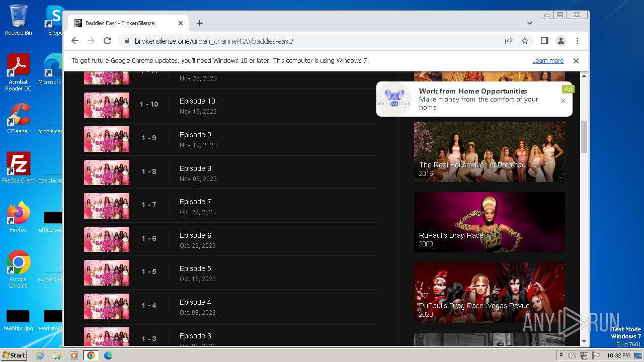Click the date Nov. 19, 2023
Image resolution: width=644 pixels, height=362 pixels.
(198, 112)
